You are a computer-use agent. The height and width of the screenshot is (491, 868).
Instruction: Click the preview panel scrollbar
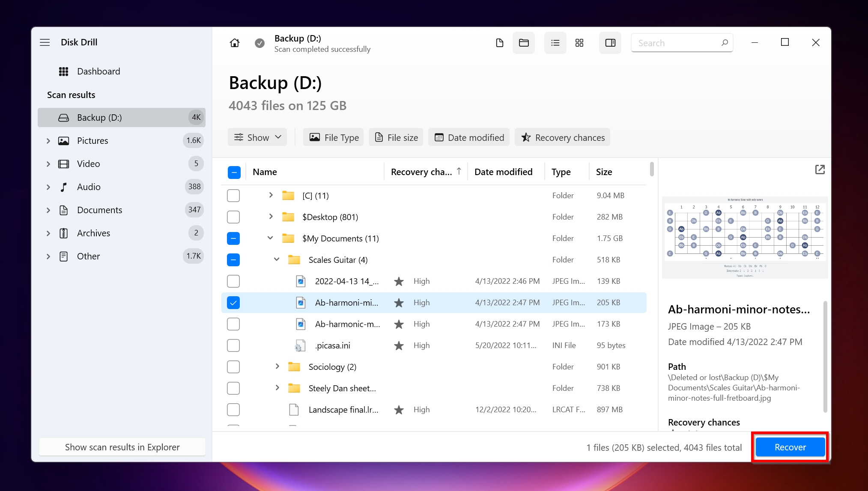click(825, 357)
